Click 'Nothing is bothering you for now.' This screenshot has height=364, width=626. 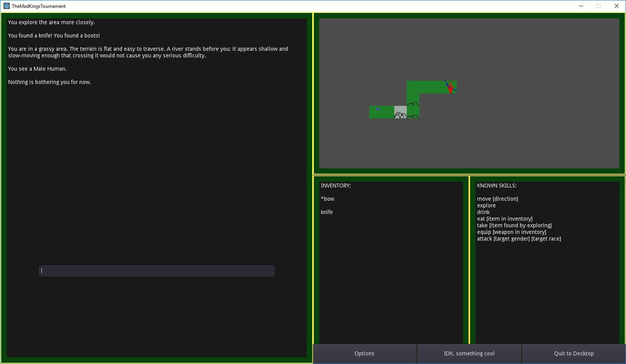(x=50, y=82)
